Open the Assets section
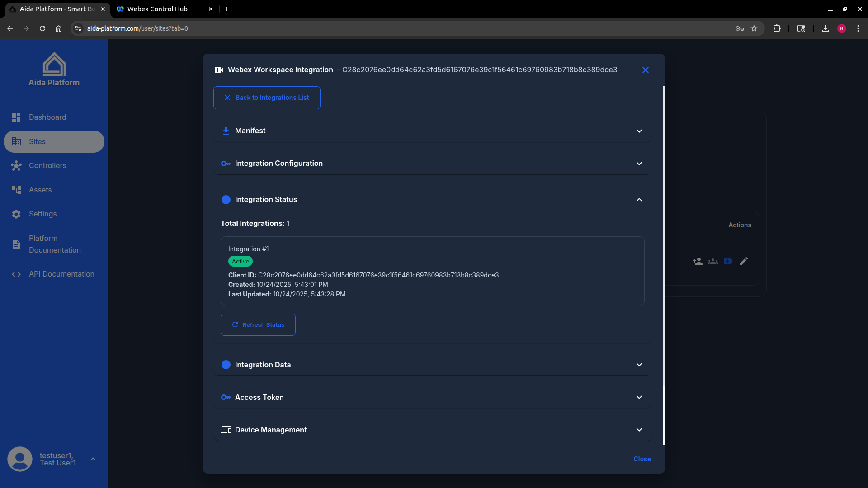This screenshot has width=868, height=488. click(x=40, y=190)
